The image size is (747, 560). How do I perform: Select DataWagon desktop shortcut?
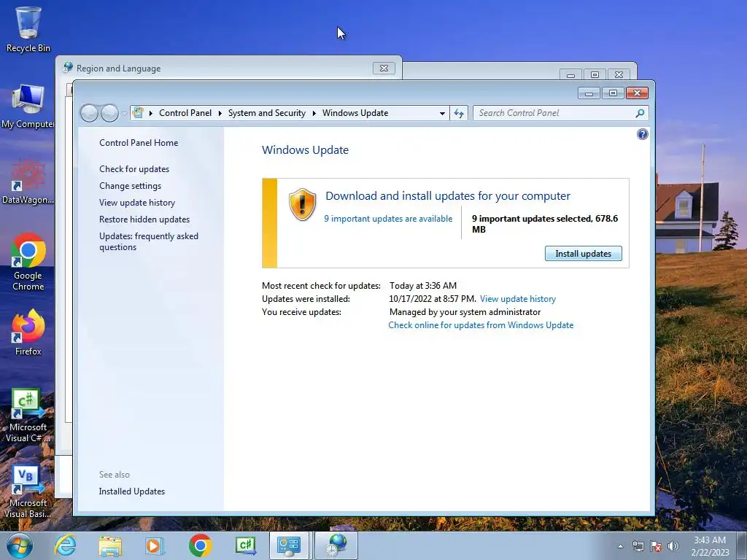pyautogui.click(x=28, y=183)
